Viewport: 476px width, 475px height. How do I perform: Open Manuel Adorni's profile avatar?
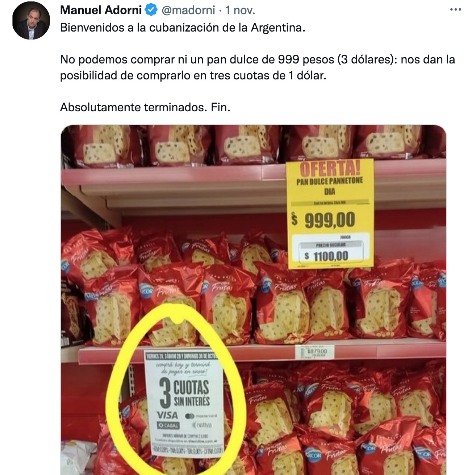[x=31, y=21]
